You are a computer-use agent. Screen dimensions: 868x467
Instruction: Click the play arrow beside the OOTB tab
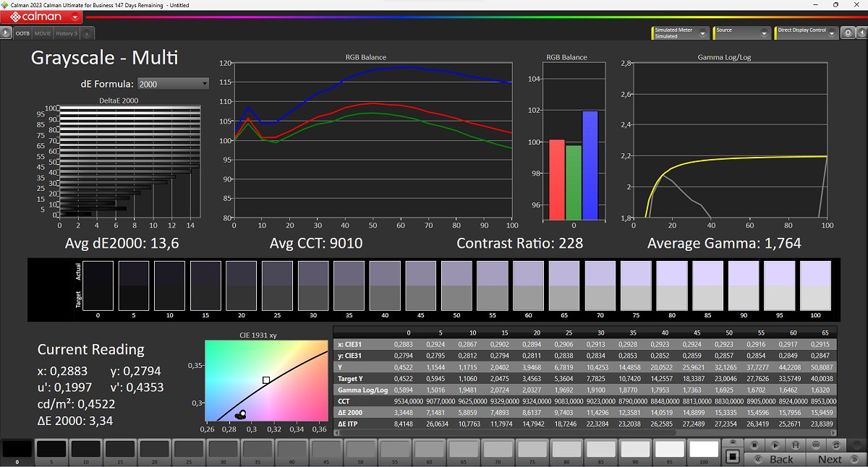pos(7,33)
